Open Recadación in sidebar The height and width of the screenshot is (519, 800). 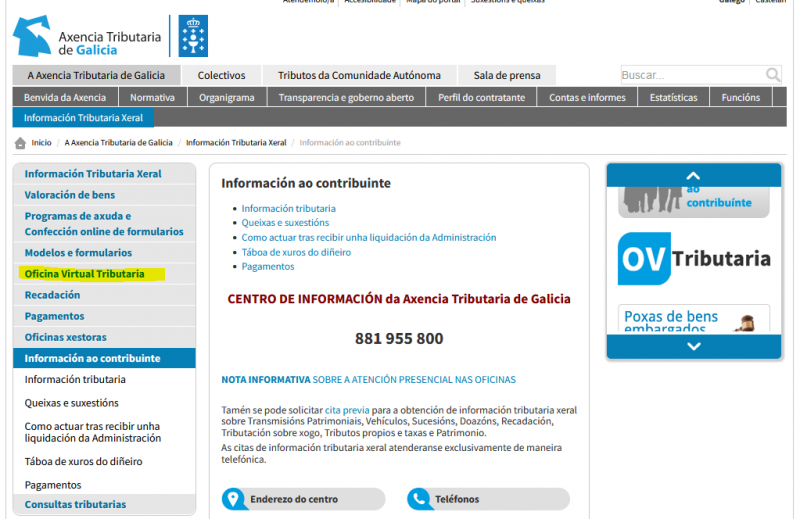(104, 295)
